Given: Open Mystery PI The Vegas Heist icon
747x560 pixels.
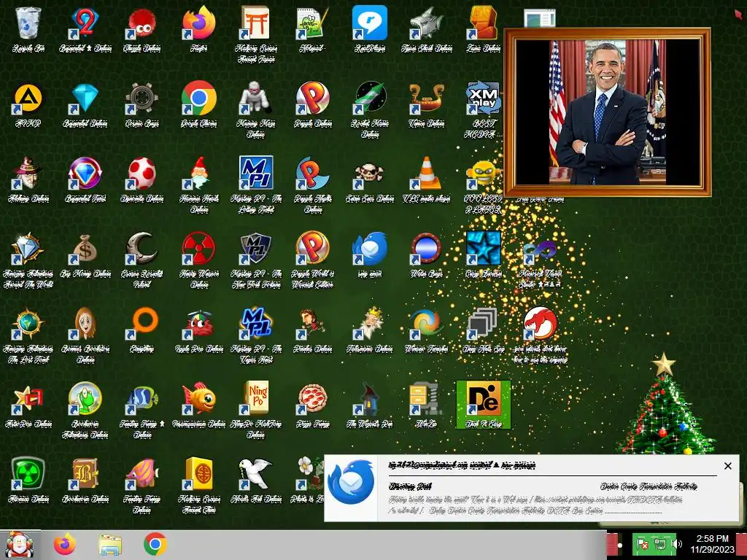Looking at the screenshot, I should coord(256,324).
